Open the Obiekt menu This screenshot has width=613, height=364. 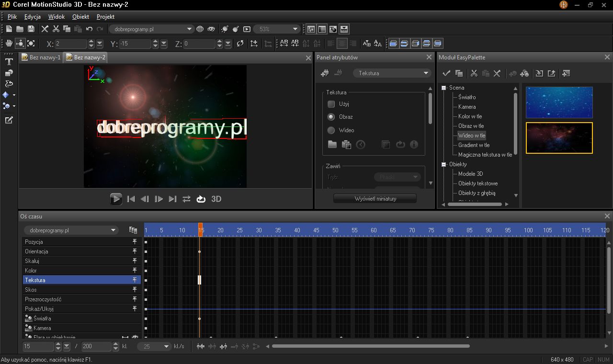(x=80, y=17)
